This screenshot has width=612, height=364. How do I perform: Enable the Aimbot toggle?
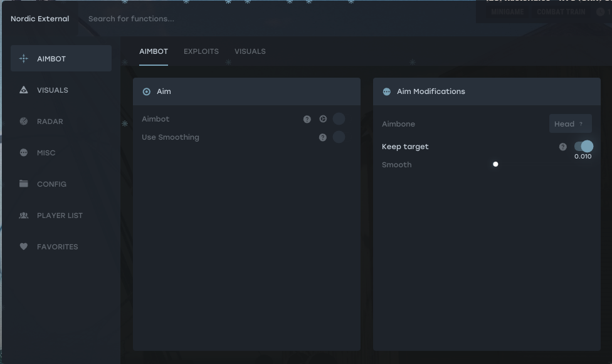[339, 118]
